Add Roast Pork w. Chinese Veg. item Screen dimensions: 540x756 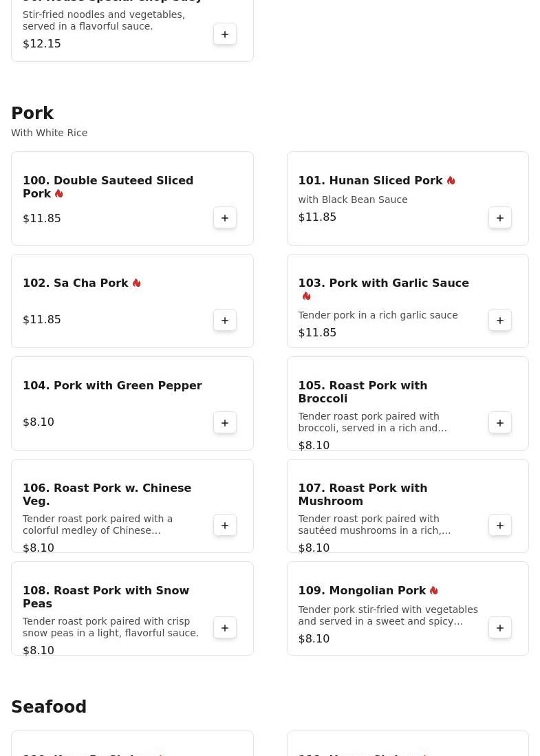pos(225,526)
